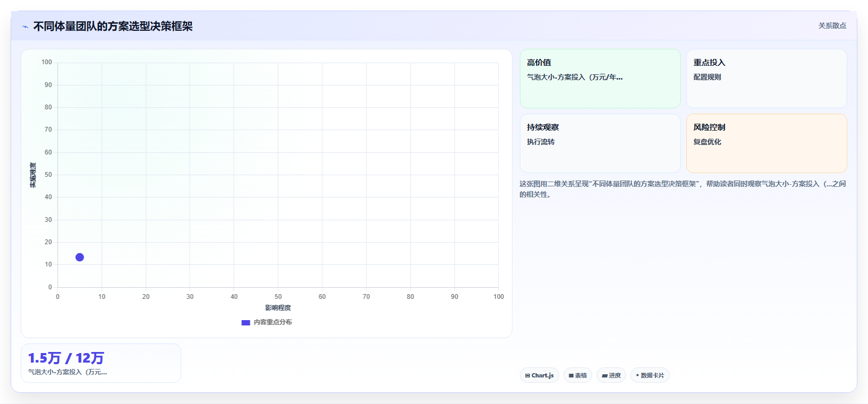Viewport: 868px width, 404px height.
Task: Click the 关系散点 label in header
Action: coord(832,25)
